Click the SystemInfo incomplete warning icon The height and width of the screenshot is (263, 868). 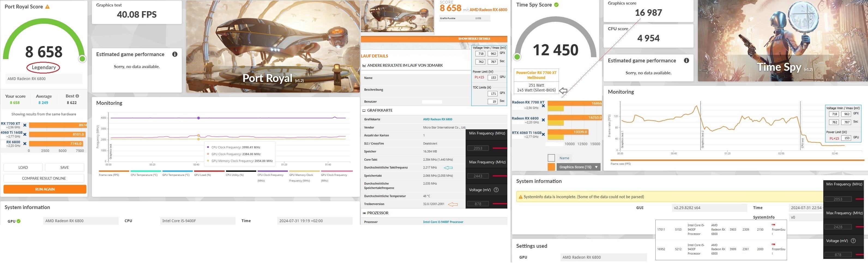(521, 197)
